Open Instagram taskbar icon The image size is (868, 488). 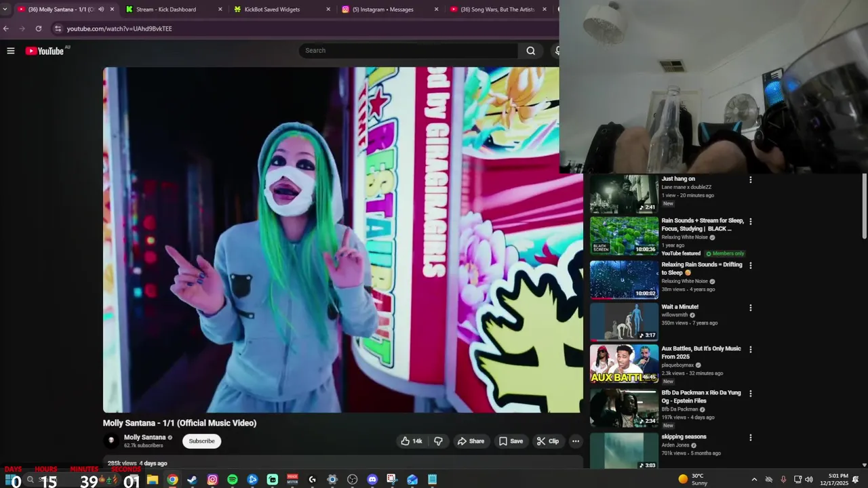click(212, 480)
